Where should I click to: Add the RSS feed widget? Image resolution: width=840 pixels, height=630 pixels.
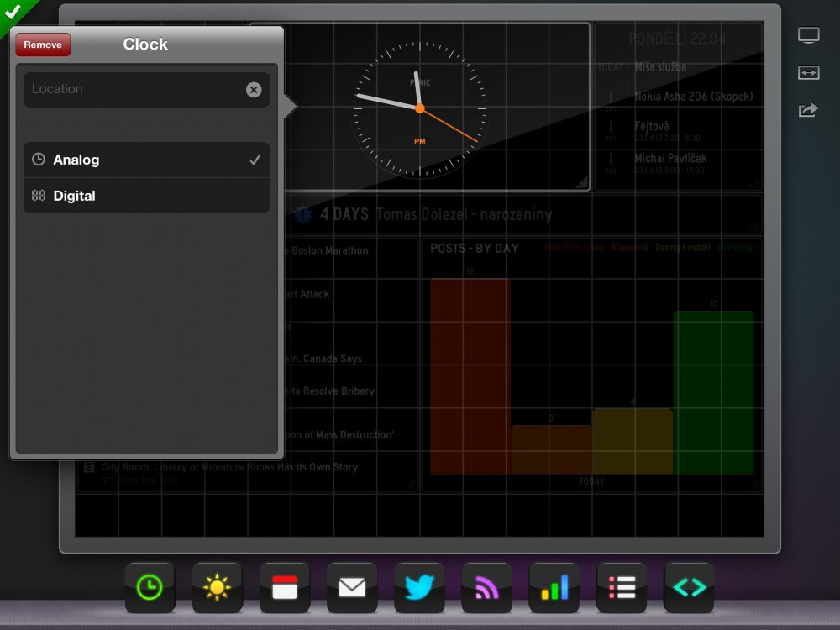(x=486, y=588)
